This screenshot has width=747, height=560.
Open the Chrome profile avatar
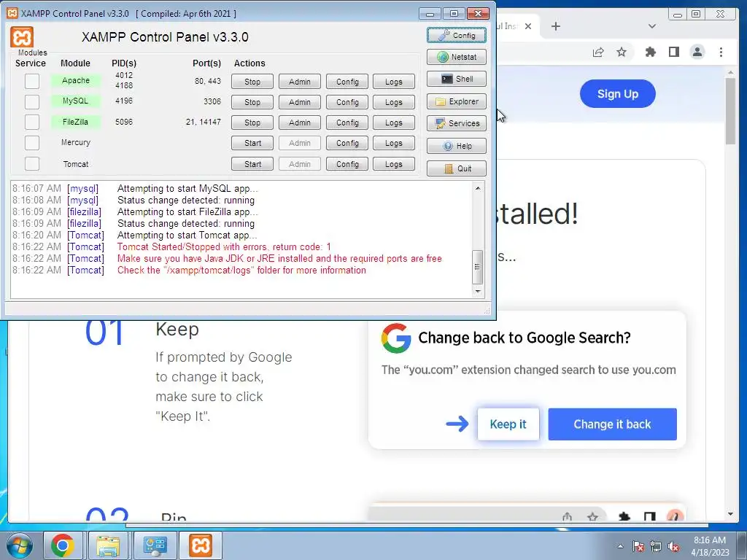point(697,52)
